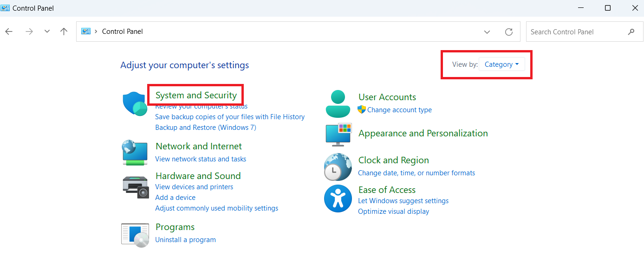Minimize the Control Panel window

[x=581, y=8]
